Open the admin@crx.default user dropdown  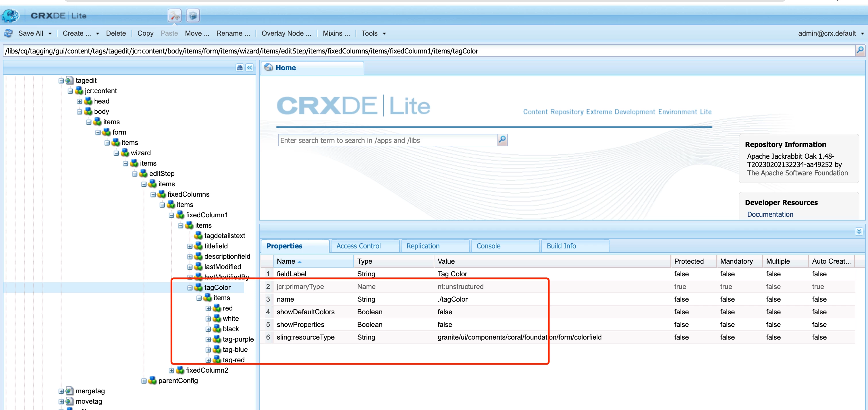[x=862, y=33]
